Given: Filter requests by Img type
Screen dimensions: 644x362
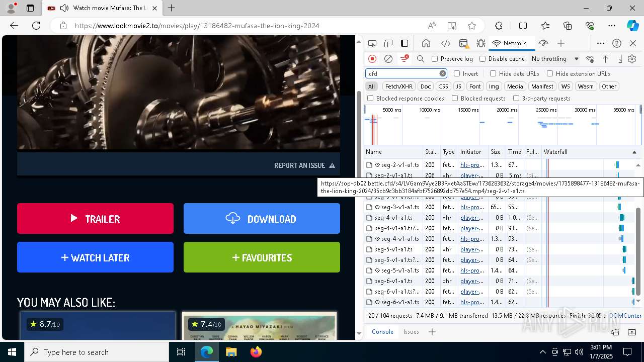Looking at the screenshot, I should tap(494, 86).
